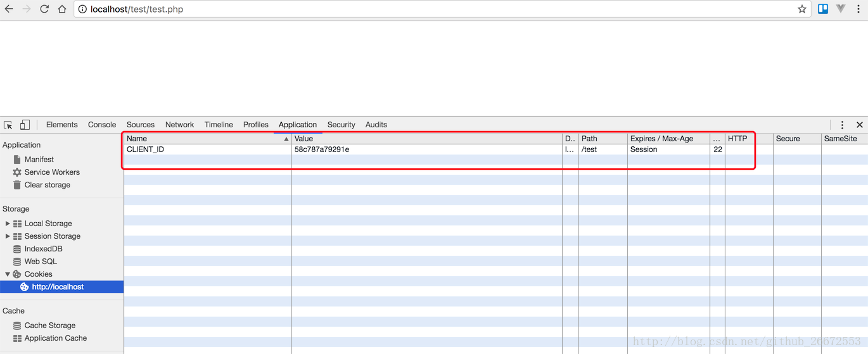Select Manifest in Application sidebar
The height and width of the screenshot is (354, 868).
(x=39, y=160)
